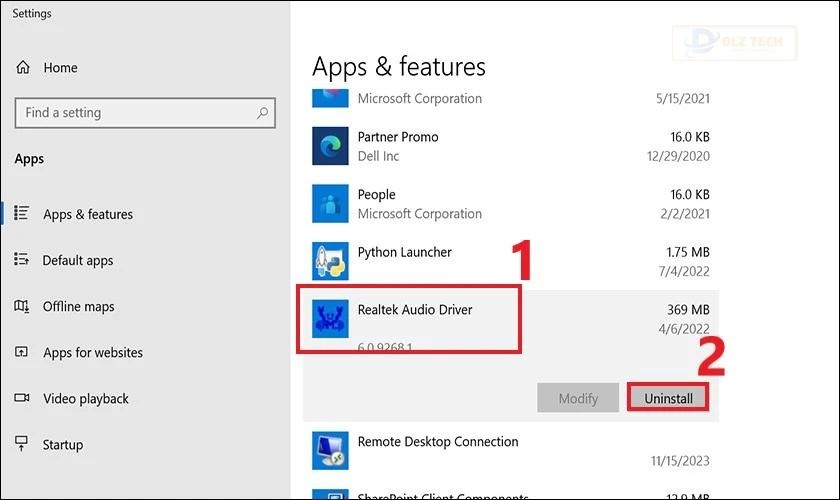Viewport: 840px width, 500px height.
Task: Click the Uninstall button
Action: click(668, 398)
